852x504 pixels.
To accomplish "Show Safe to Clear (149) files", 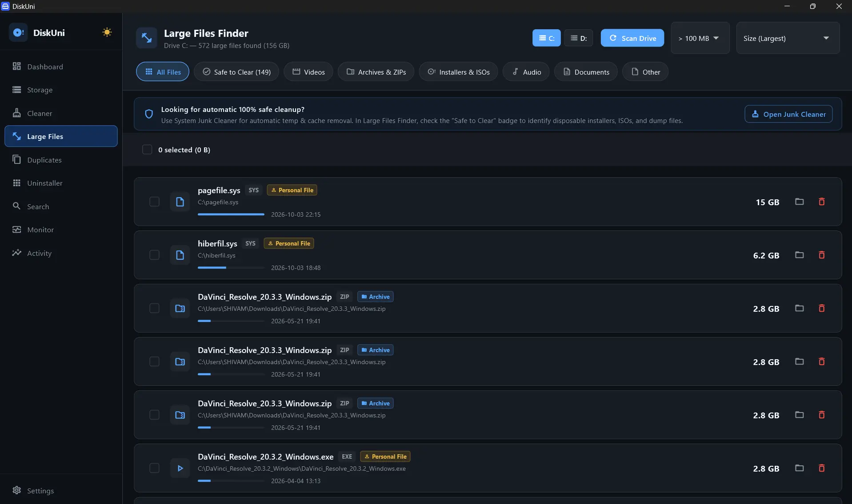I will [x=236, y=72].
